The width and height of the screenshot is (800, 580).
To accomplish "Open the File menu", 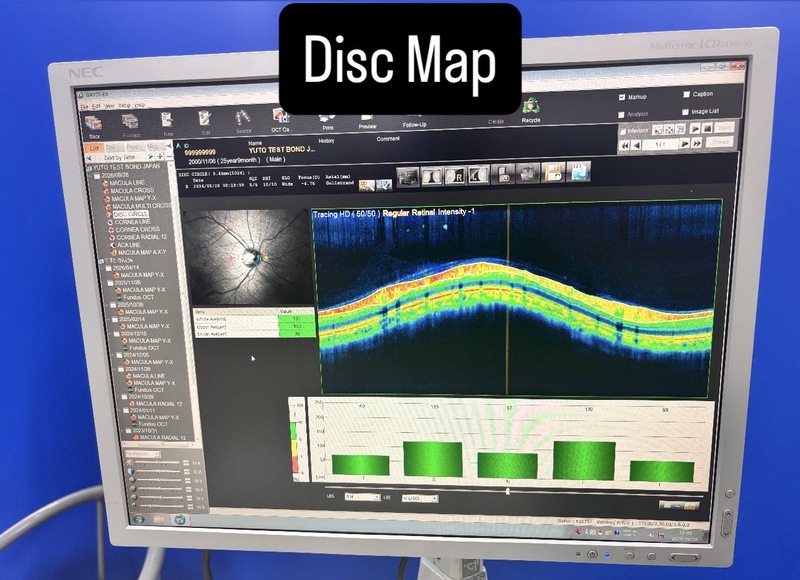I will (x=84, y=106).
